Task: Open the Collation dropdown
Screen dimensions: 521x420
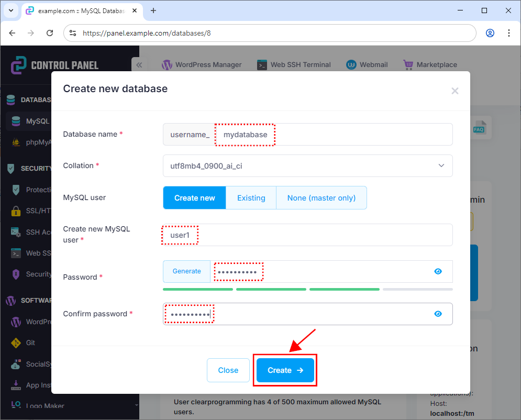Action: coord(308,166)
